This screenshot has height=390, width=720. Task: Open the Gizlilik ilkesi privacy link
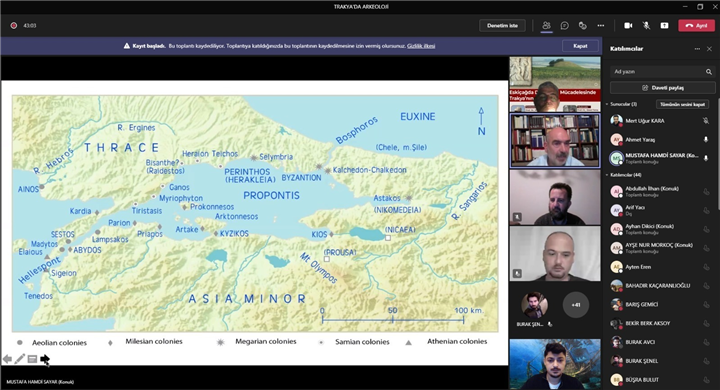click(x=421, y=46)
